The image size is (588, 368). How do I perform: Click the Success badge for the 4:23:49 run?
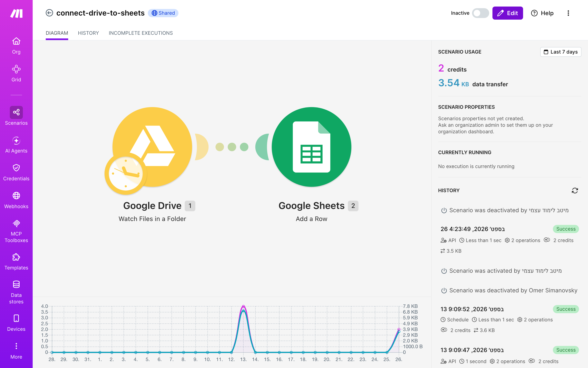tap(566, 229)
